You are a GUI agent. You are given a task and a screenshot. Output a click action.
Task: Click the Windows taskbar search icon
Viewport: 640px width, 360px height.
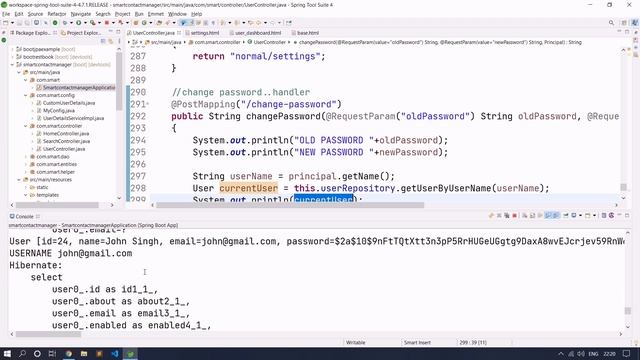coord(22,353)
